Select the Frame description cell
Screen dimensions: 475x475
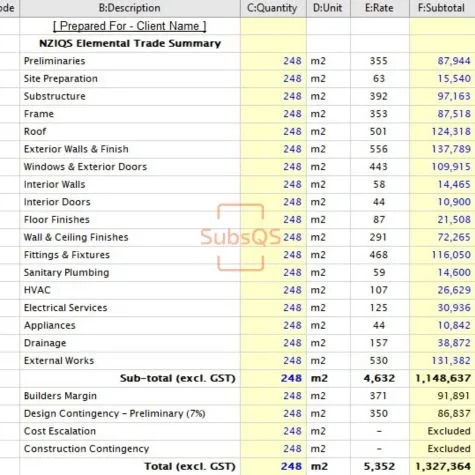[130, 114]
